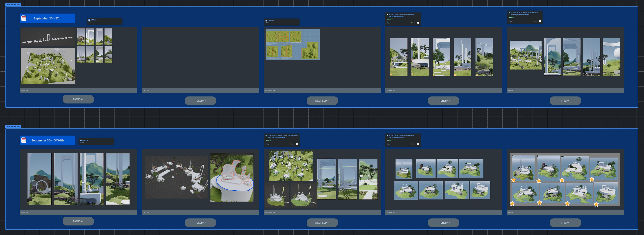644x235 pixels.
Task: Click assignee avatar on top AI-3592 card
Action: click(418, 23)
